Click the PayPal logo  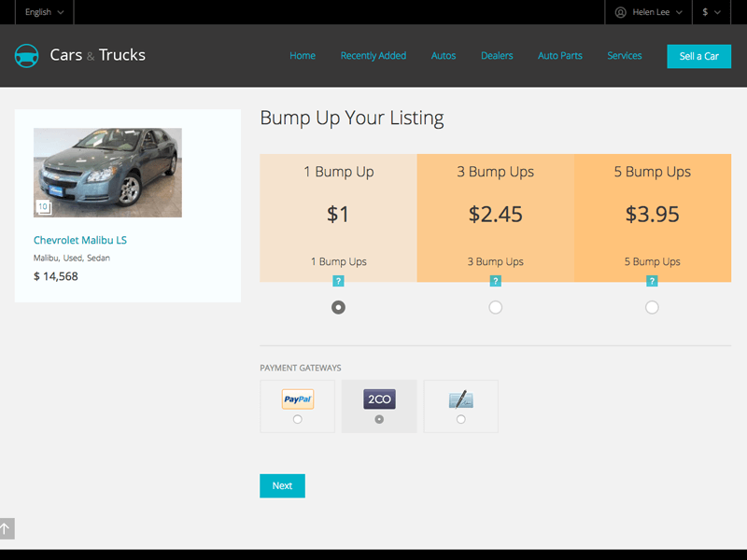pos(298,399)
